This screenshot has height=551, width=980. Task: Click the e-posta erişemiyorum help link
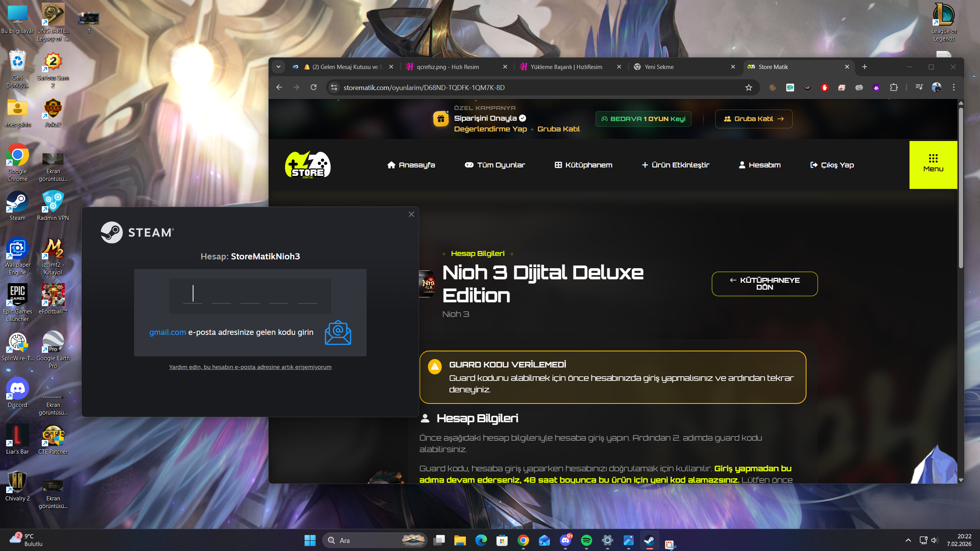pyautogui.click(x=250, y=367)
